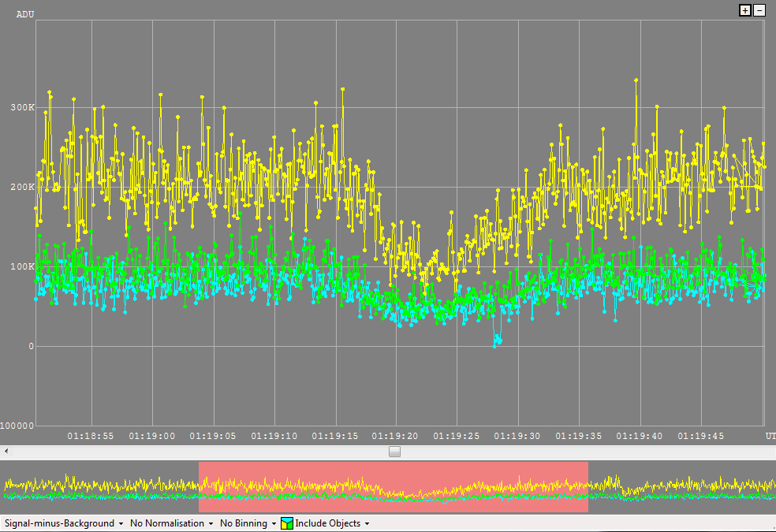Click the ADU axis unit label
Image resolution: width=776 pixels, height=532 pixels.
[25, 14]
